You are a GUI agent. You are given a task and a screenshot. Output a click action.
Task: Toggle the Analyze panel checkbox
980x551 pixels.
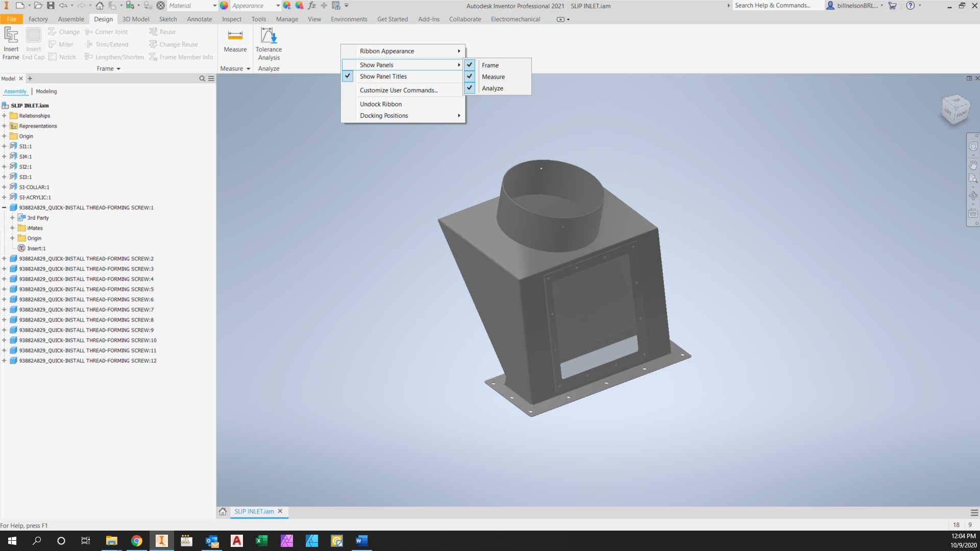(470, 88)
